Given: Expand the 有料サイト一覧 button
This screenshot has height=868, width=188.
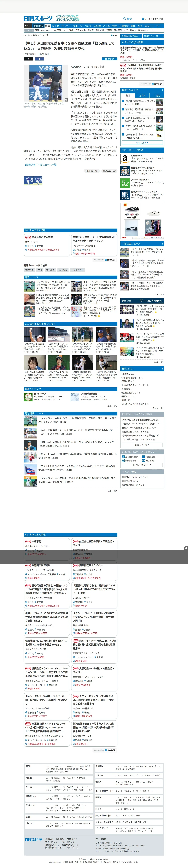Looking at the screenshot, I should (153, 36).
